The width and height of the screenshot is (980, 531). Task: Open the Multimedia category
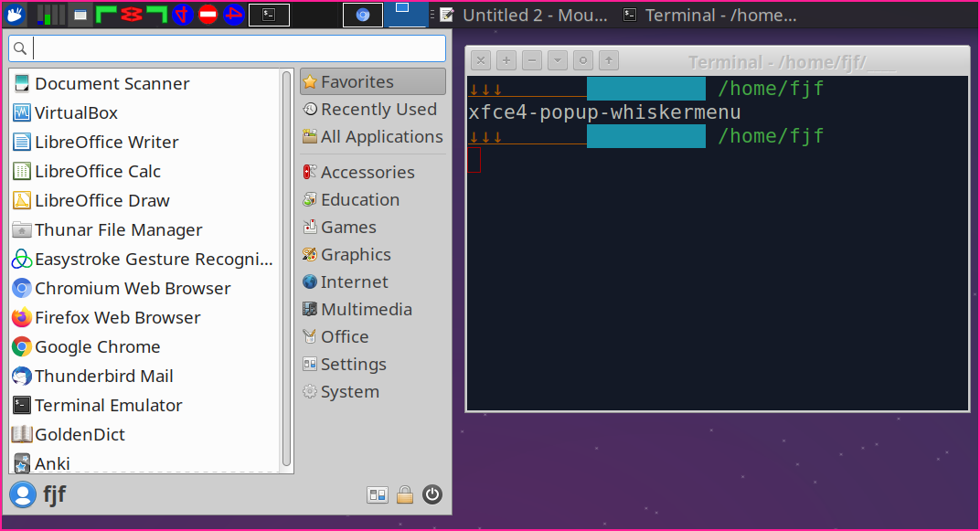pos(372,310)
